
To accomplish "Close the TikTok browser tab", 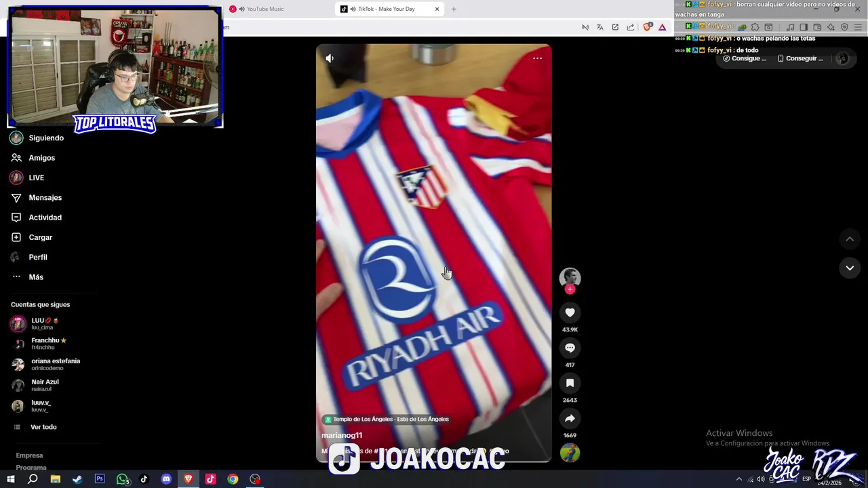I will point(437,9).
